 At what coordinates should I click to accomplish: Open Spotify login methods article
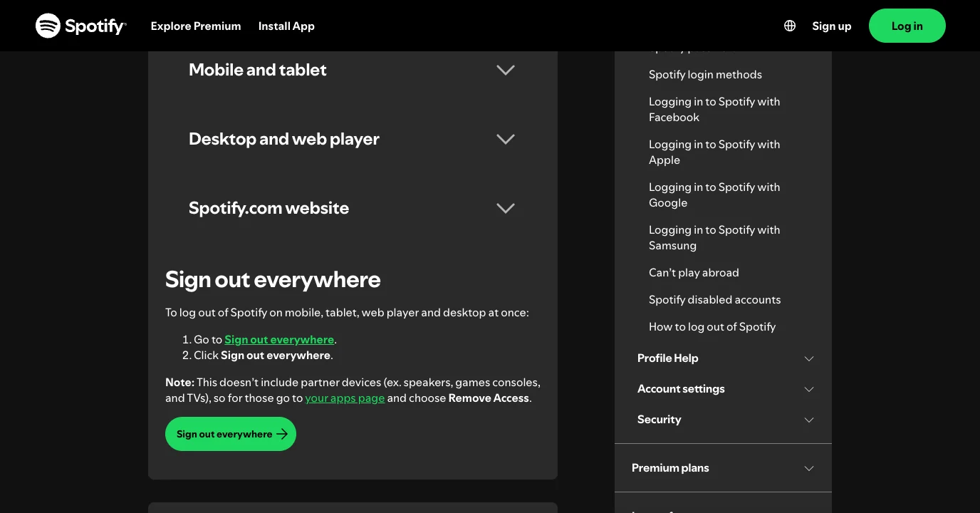(705, 75)
